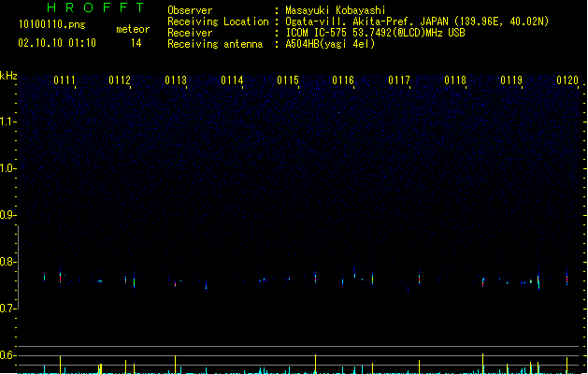
Task: Click the Receiving Location field label
Action: (x=218, y=22)
